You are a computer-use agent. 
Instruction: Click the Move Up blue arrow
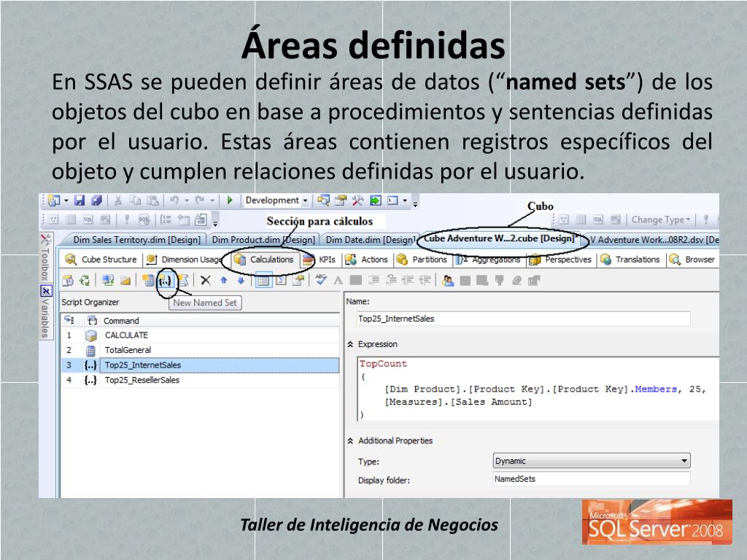223,281
